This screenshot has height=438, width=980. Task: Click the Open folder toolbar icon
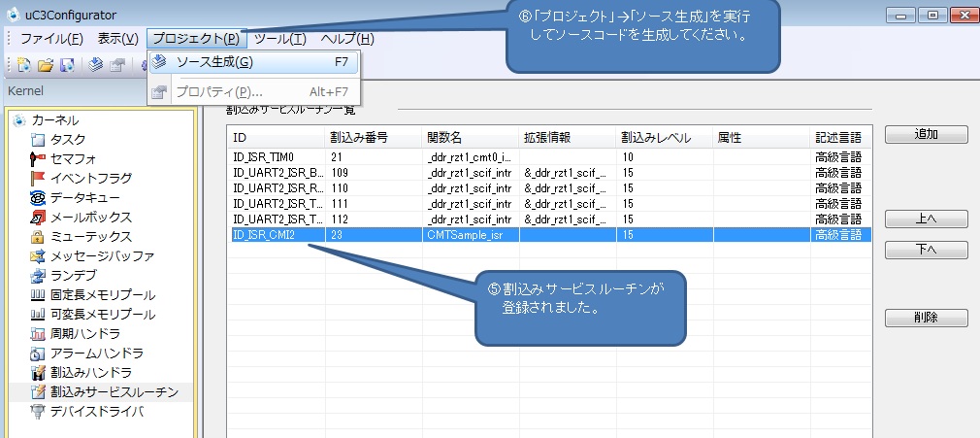pos(46,65)
